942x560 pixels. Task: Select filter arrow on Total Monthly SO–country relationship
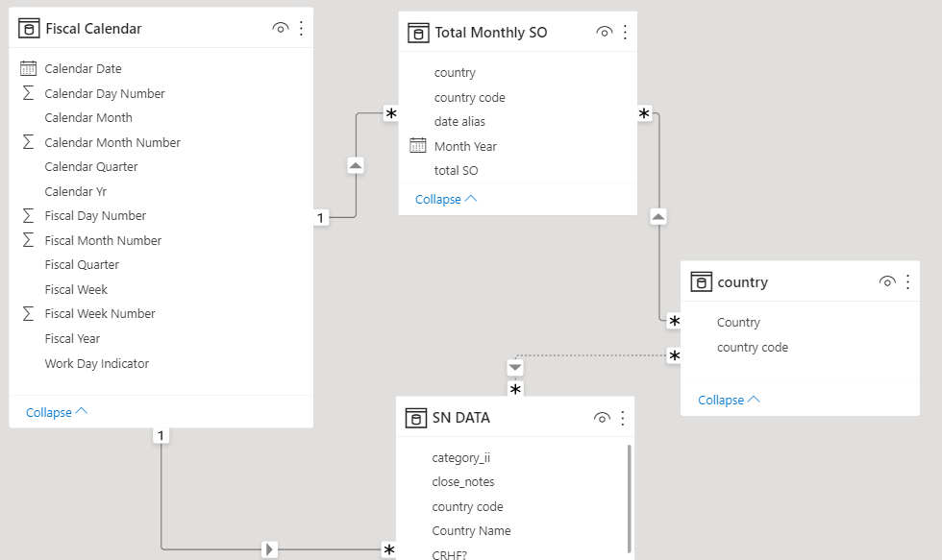coord(658,217)
